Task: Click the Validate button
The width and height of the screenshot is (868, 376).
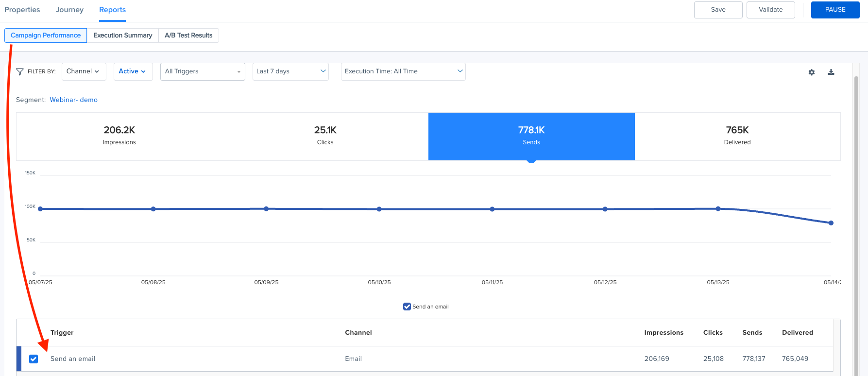Action: (770, 10)
